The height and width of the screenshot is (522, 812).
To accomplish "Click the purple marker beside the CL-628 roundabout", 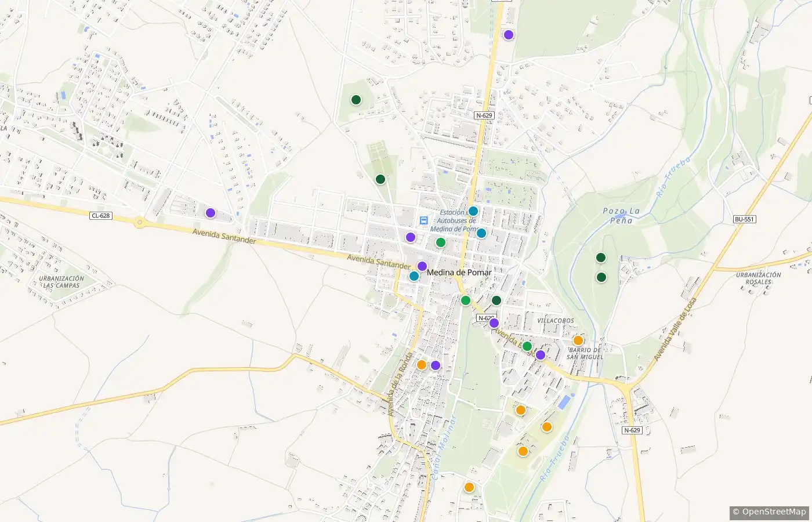I will (x=211, y=213).
